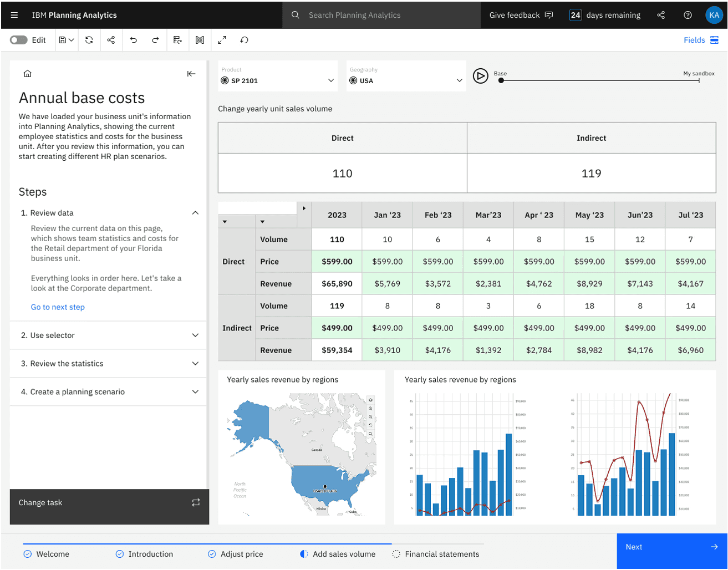Click the home icon in side panel
728x570 pixels.
tap(28, 74)
